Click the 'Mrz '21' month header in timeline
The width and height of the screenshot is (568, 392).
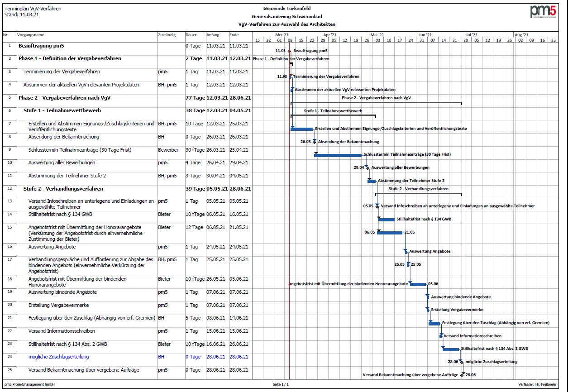coord(282,34)
